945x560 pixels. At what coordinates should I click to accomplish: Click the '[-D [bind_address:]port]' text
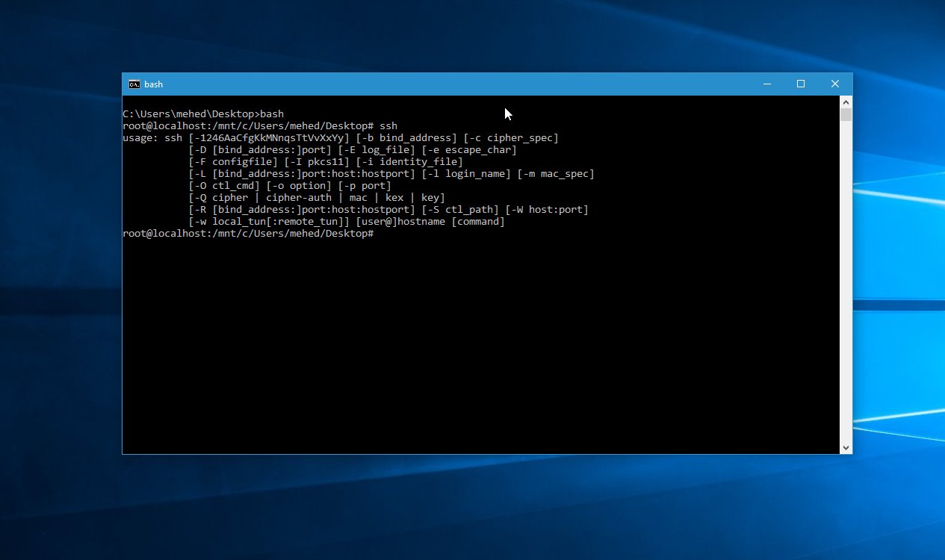click(x=260, y=150)
